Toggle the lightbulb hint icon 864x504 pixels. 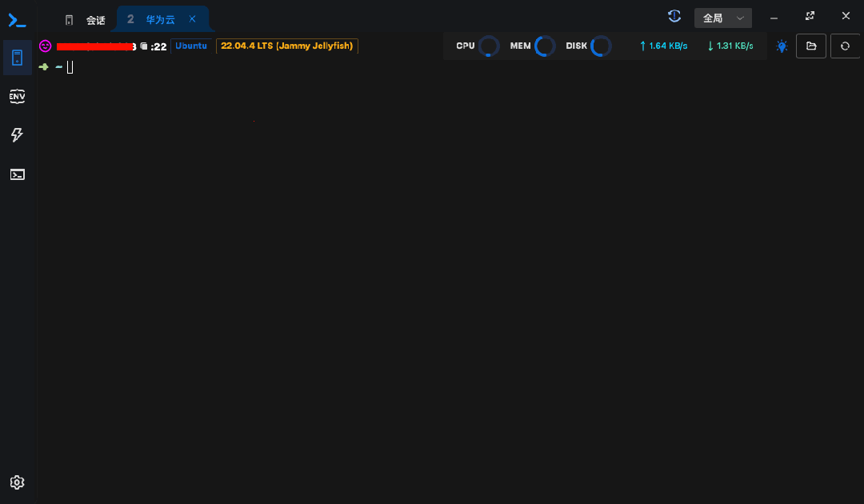(782, 46)
